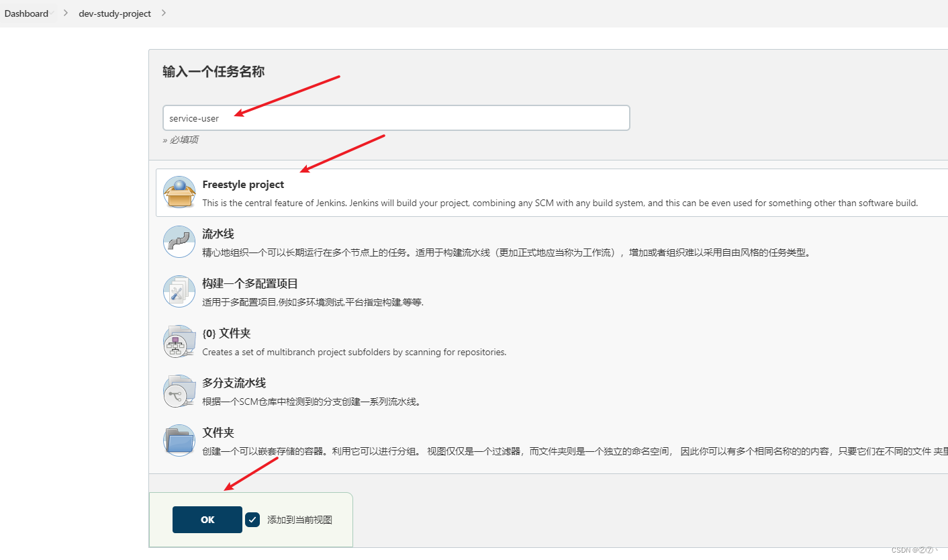Viewport: 948px width, 560px height.
Task: Click inside the service-user name field
Action: [396, 118]
